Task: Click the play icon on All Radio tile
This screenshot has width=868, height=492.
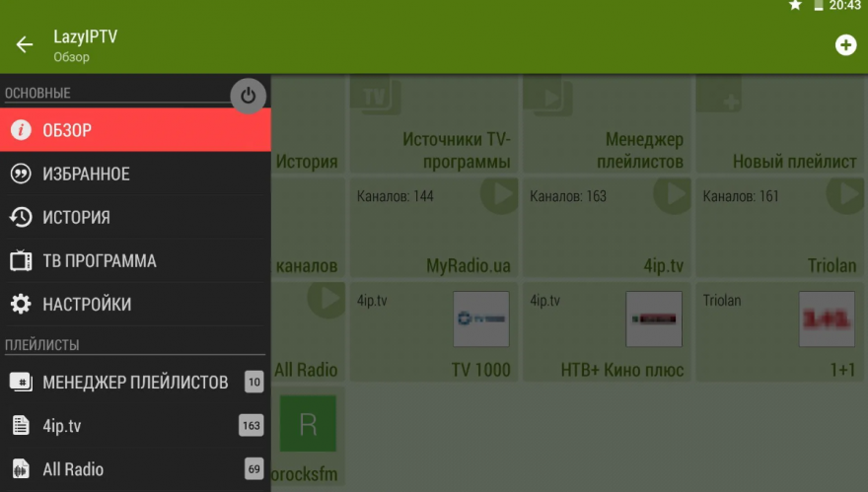Action: tap(326, 300)
